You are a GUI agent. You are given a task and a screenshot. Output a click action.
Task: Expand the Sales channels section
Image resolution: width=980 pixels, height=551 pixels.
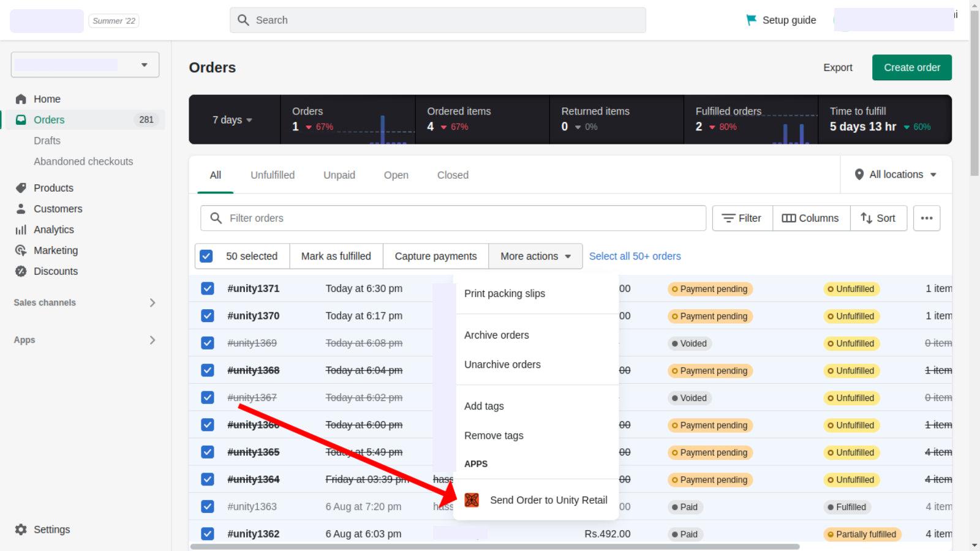pos(152,302)
